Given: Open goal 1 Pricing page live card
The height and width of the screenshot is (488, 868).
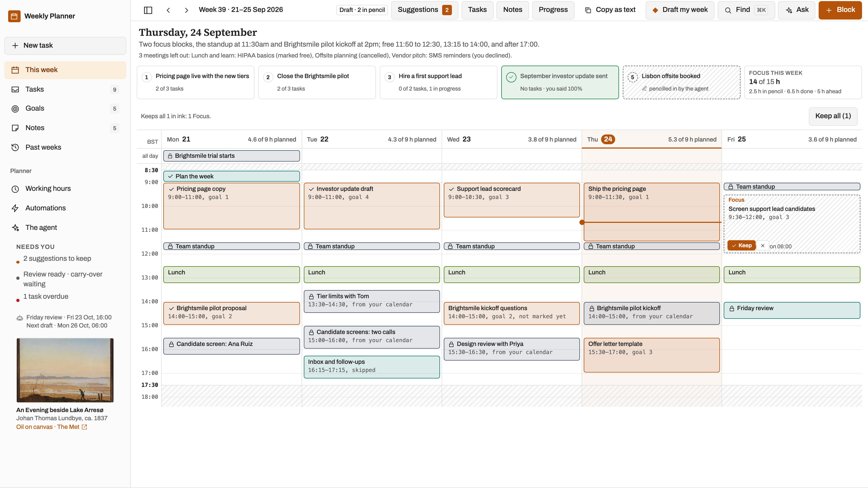Looking at the screenshot, I should (x=195, y=82).
